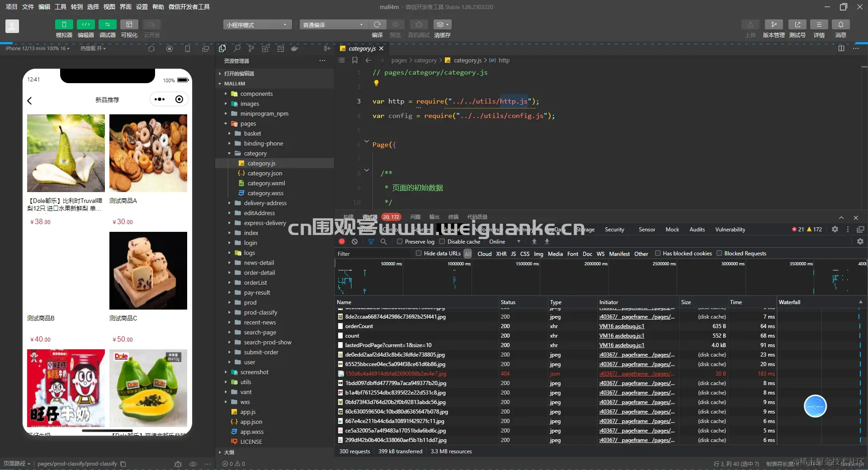
Task: Switch to the Security DevTools tab
Action: [x=614, y=230]
